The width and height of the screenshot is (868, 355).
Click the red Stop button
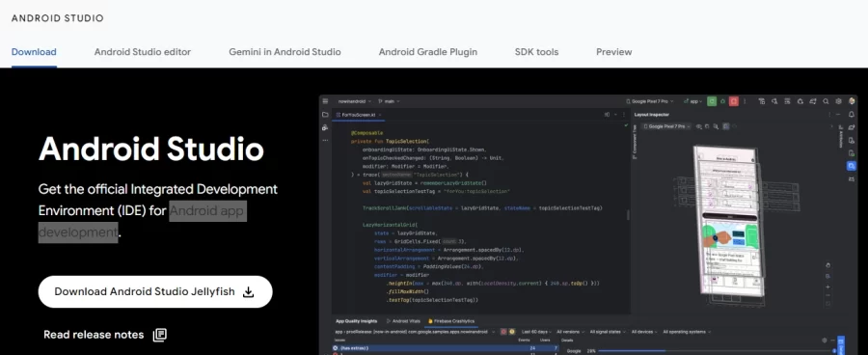[734, 101]
